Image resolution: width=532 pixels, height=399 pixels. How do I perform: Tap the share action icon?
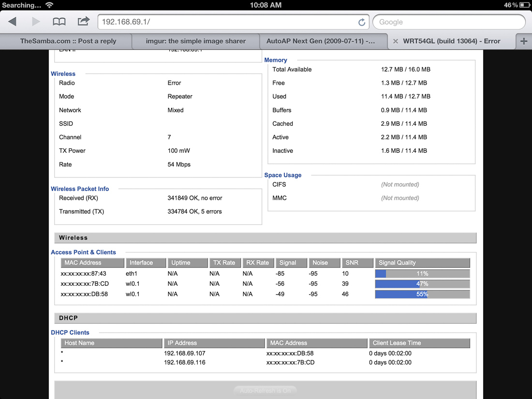point(84,22)
